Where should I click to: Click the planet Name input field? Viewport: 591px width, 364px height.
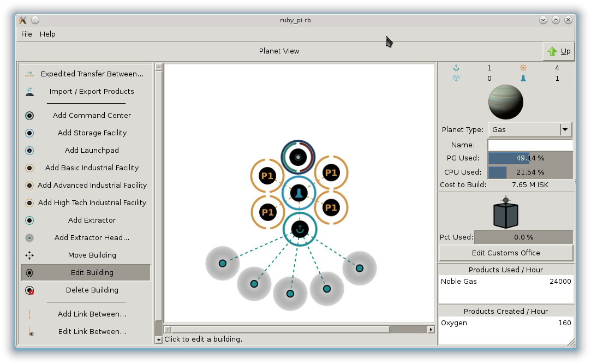(x=530, y=145)
